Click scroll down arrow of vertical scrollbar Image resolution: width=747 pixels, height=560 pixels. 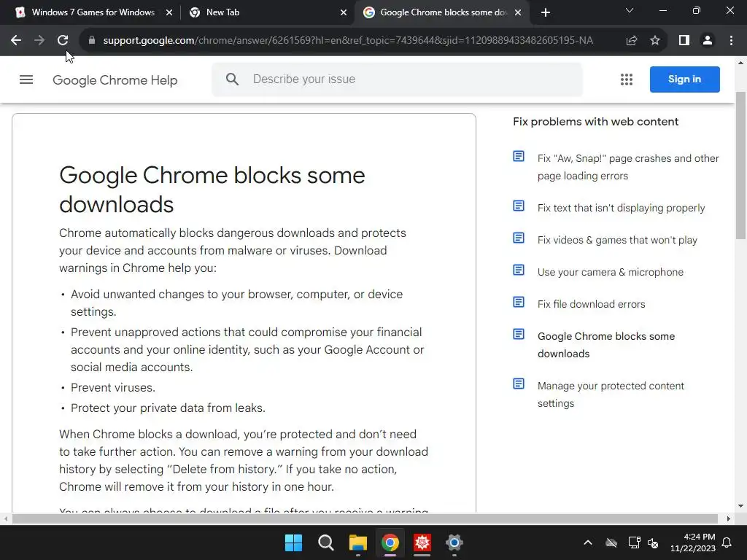click(x=741, y=506)
